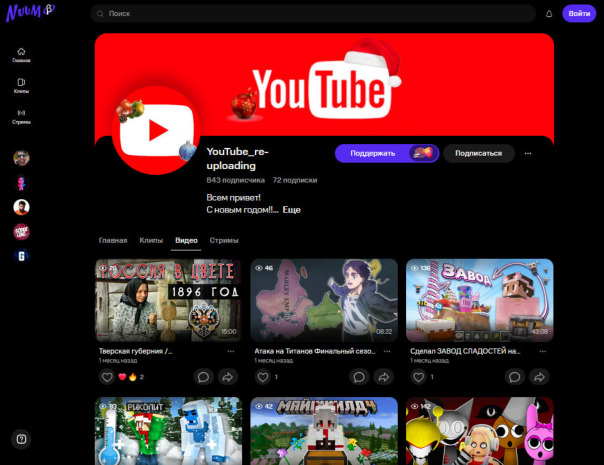Comment on the Атака на Титанов video

pos(359,377)
